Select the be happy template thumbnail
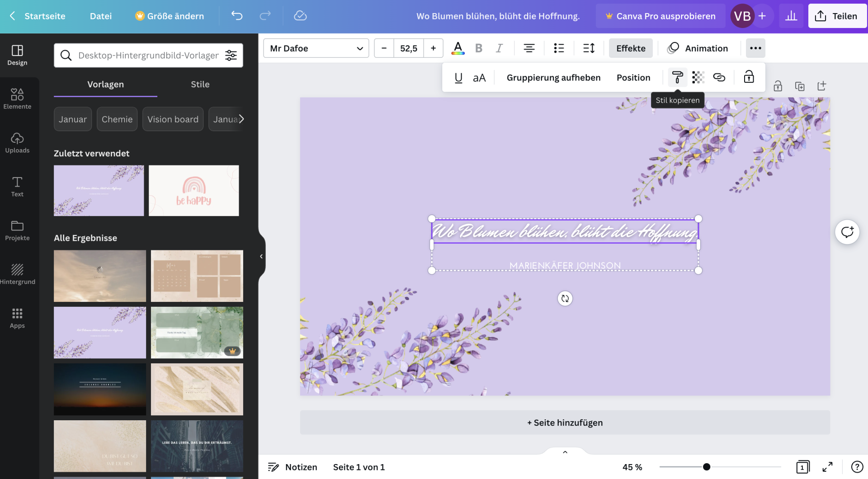868x479 pixels. (x=193, y=190)
